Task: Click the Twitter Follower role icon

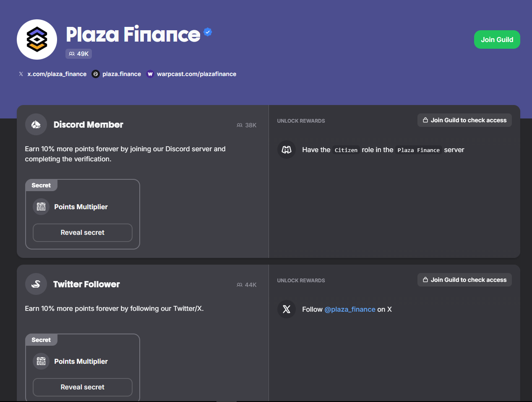Action: (x=36, y=284)
